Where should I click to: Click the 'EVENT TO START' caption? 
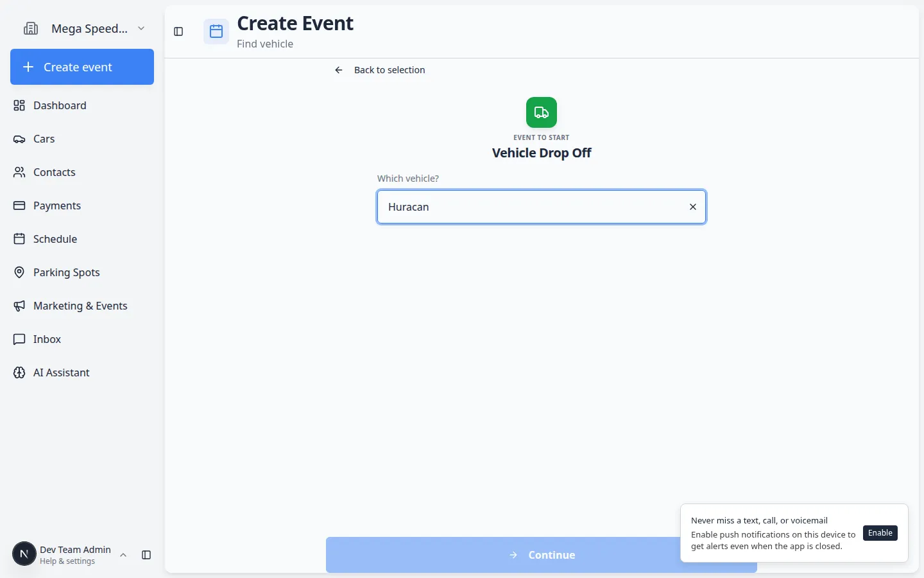point(542,137)
